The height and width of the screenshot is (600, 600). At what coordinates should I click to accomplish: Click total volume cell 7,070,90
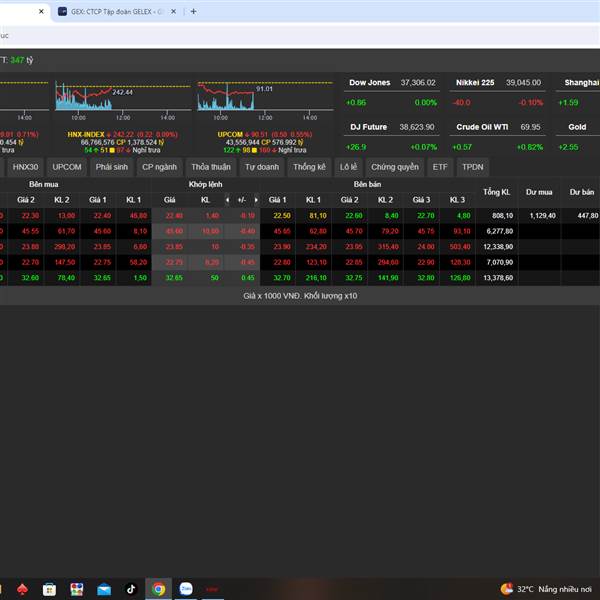tap(500, 262)
